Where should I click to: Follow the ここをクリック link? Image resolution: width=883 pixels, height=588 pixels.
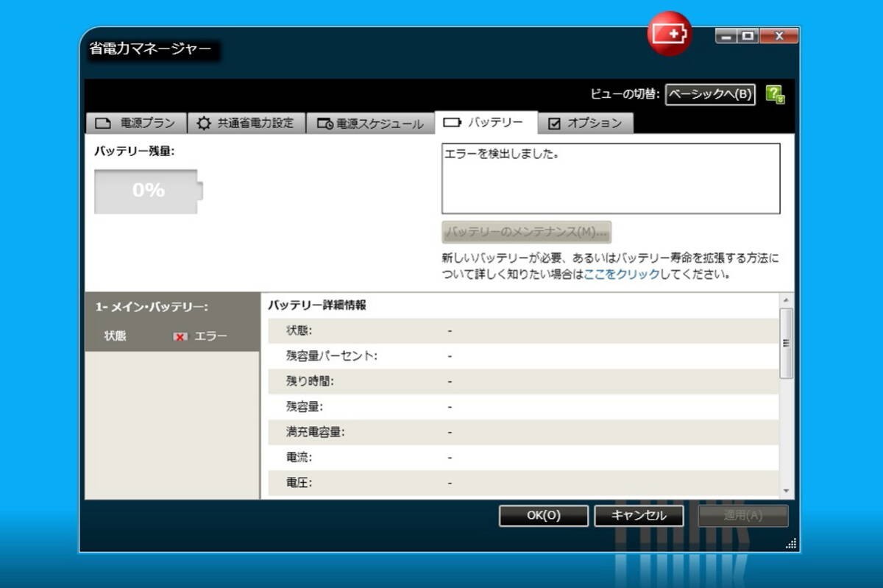620,274
